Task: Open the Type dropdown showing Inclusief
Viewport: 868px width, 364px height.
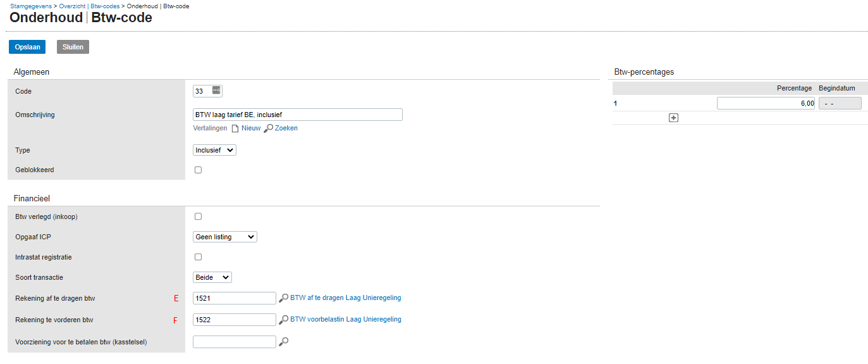Action: click(214, 150)
